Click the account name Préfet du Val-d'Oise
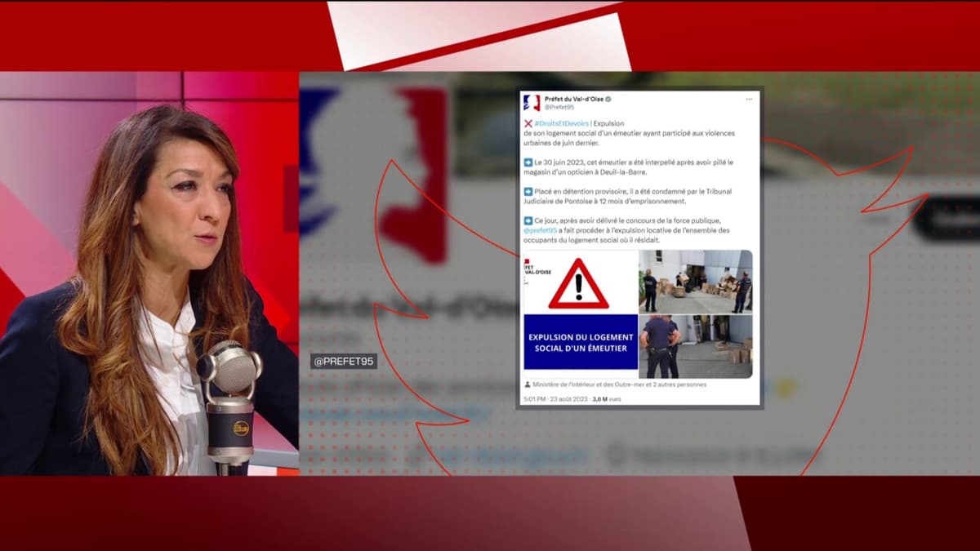Viewport: 980px width, 551px height. pos(573,99)
